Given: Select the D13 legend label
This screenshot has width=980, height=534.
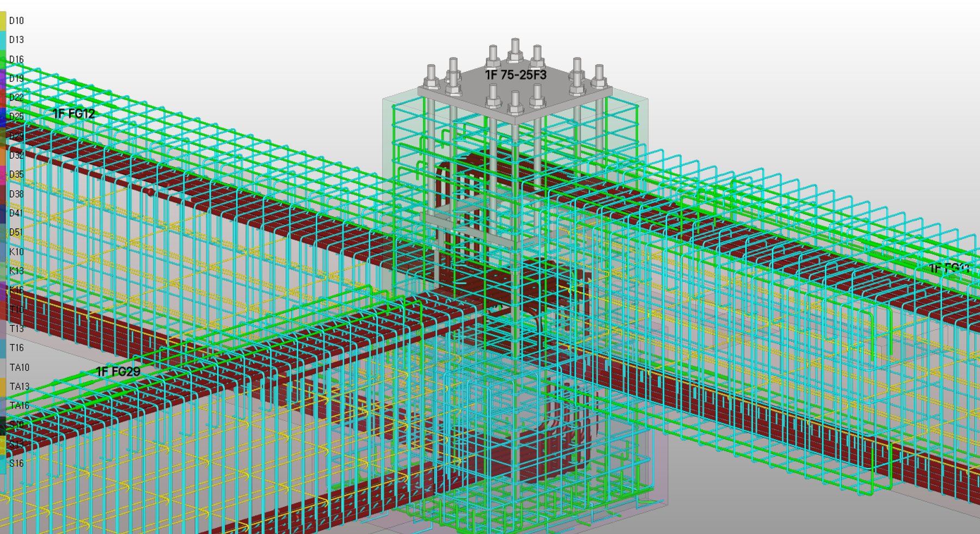Looking at the screenshot, I should pyautogui.click(x=16, y=40).
